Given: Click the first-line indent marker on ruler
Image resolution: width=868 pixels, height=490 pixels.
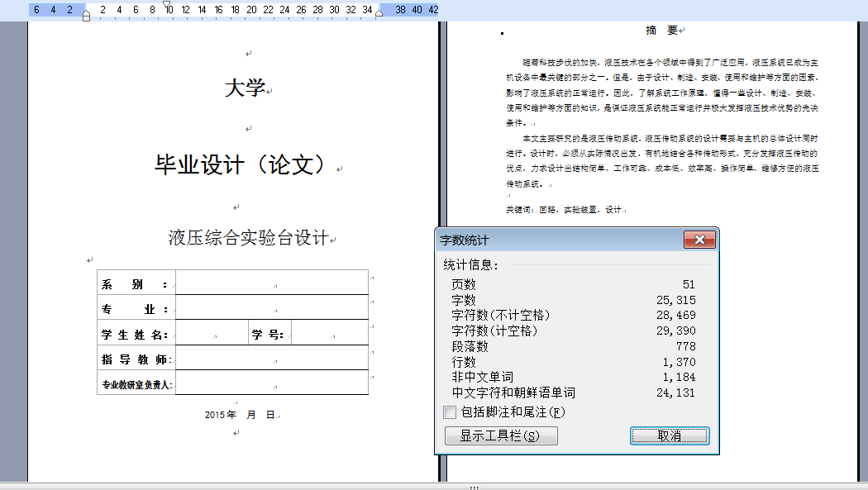Looking at the screenshot, I should click(167, 4).
